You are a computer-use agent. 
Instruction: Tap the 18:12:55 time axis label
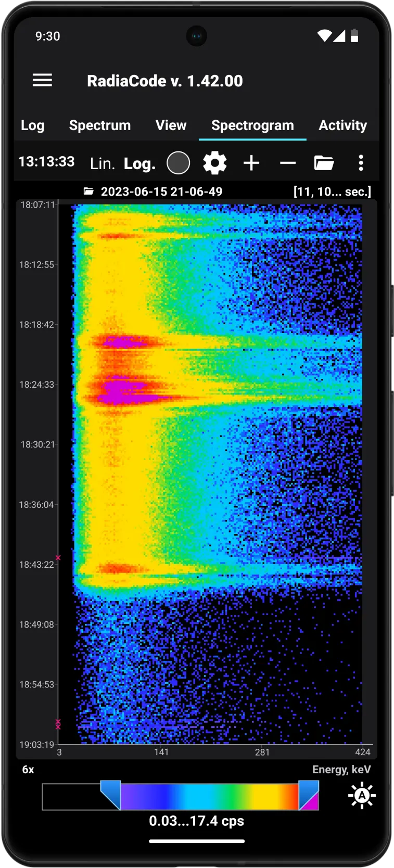(x=36, y=265)
